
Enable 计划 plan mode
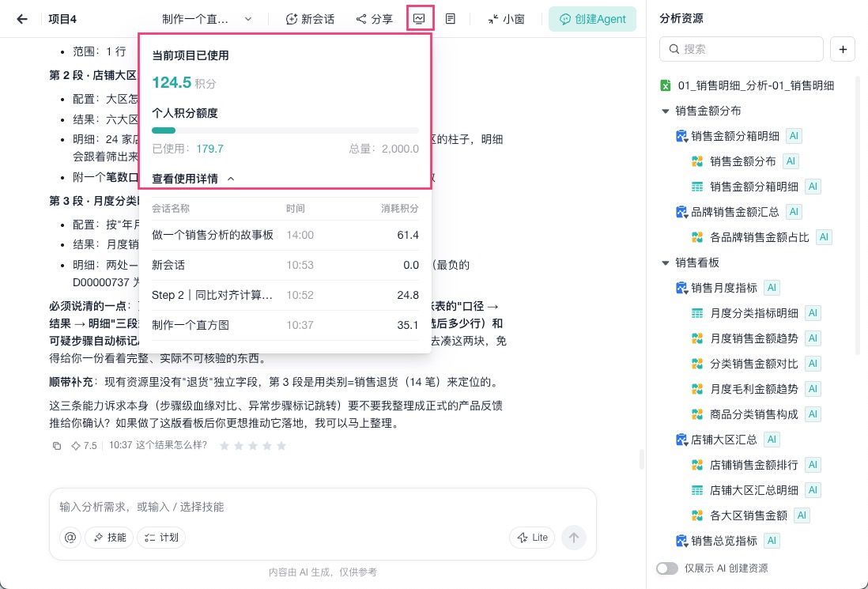pyautogui.click(x=161, y=538)
